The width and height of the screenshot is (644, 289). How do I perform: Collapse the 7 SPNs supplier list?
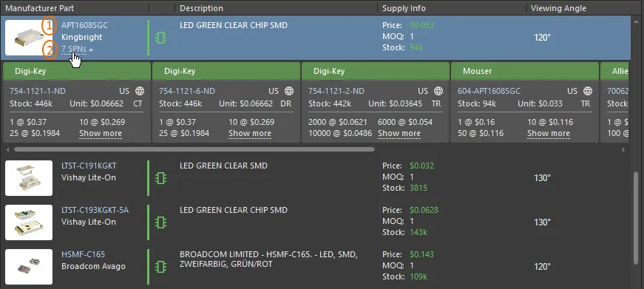pyautogui.click(x=77, y=49)
